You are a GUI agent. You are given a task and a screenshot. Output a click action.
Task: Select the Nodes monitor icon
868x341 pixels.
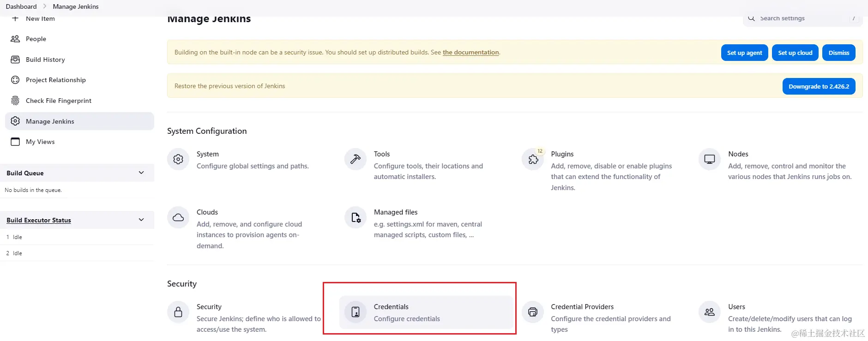tap(710, 160)
